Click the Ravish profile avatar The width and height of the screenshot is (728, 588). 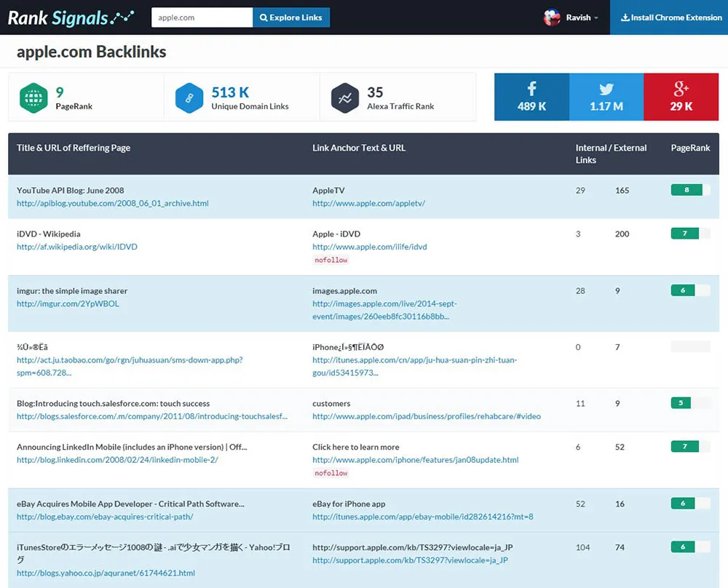[x=550, y=17]
